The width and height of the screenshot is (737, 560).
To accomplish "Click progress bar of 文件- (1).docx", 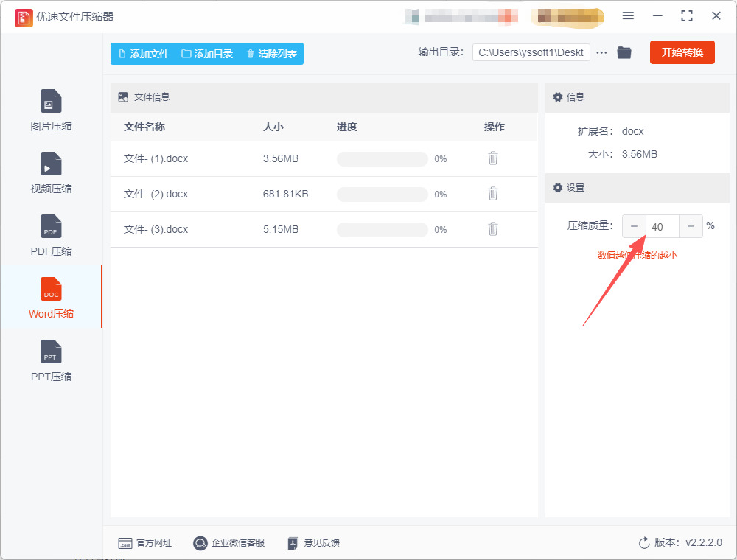I will point(382,159).
